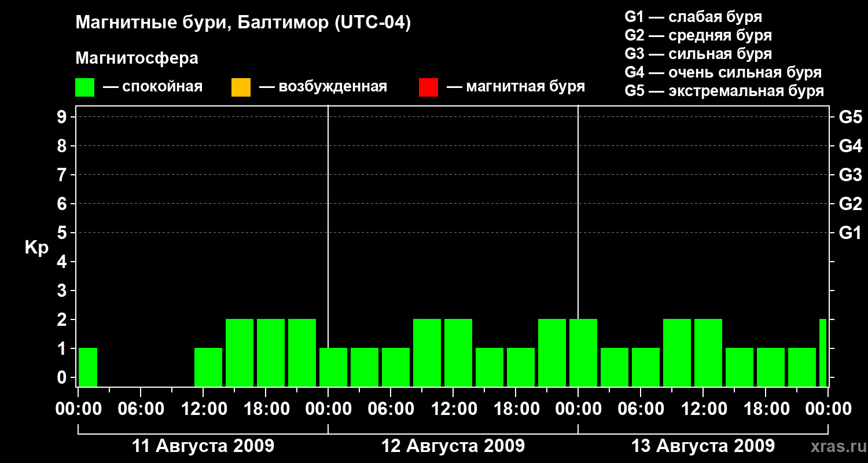Select the chart title 'Магнитные бури, Балтимор (UTC-04)'

tap(243, 24)
